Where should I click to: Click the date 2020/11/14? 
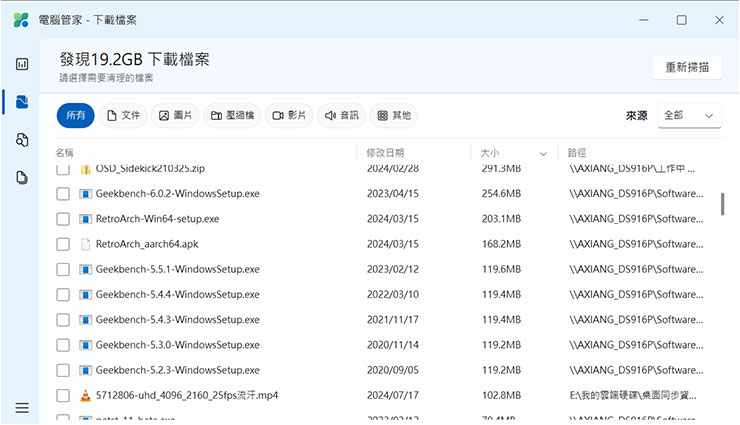pyautogui.click(x=393, y=345)
